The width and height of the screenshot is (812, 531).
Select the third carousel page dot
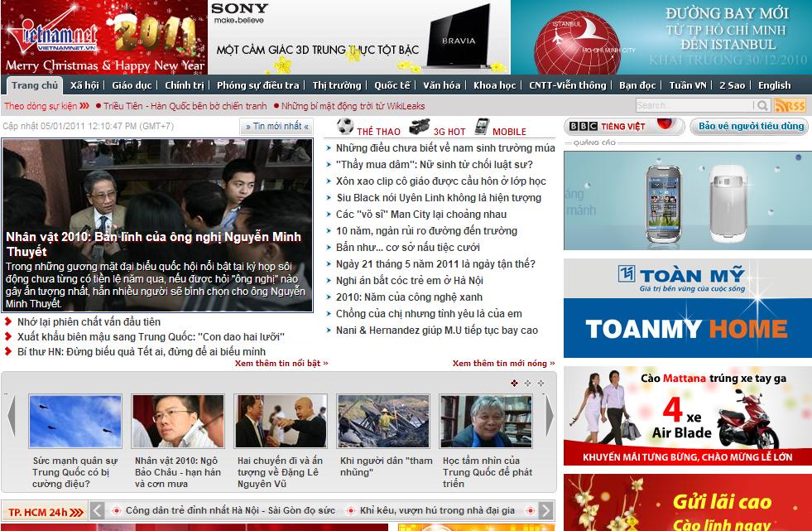[x=541, y=383]
